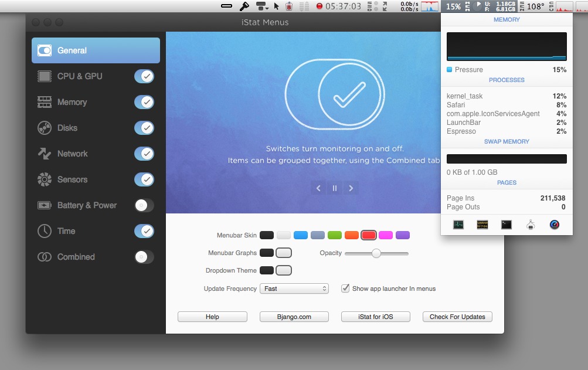
Task: Click the Check For Updates button
Action: [x=457, y=317]
